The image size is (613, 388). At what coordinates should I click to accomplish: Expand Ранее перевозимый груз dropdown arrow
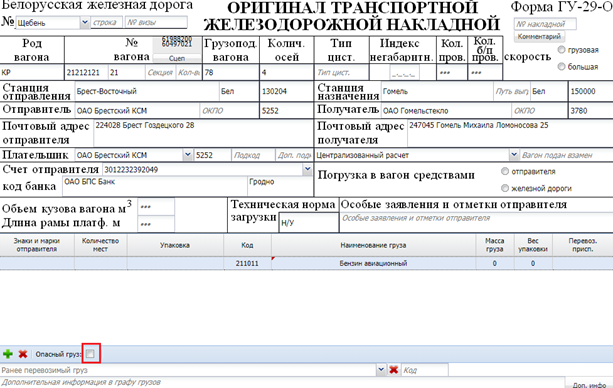tap(381, 370)
